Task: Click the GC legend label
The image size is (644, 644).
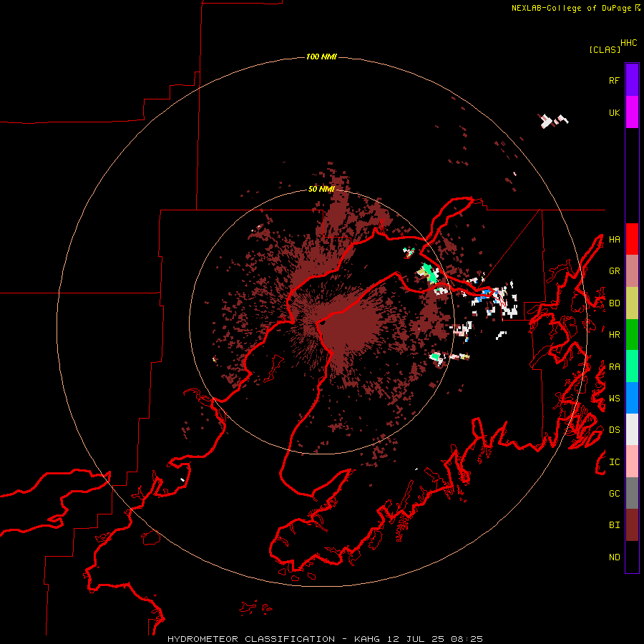Action: (614, 494)
